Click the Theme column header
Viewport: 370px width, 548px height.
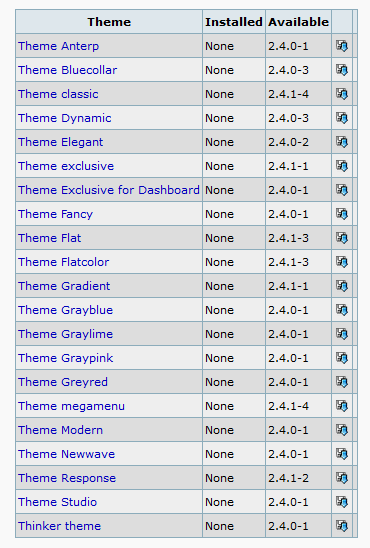pyautogui.click(x=109, y=22)
